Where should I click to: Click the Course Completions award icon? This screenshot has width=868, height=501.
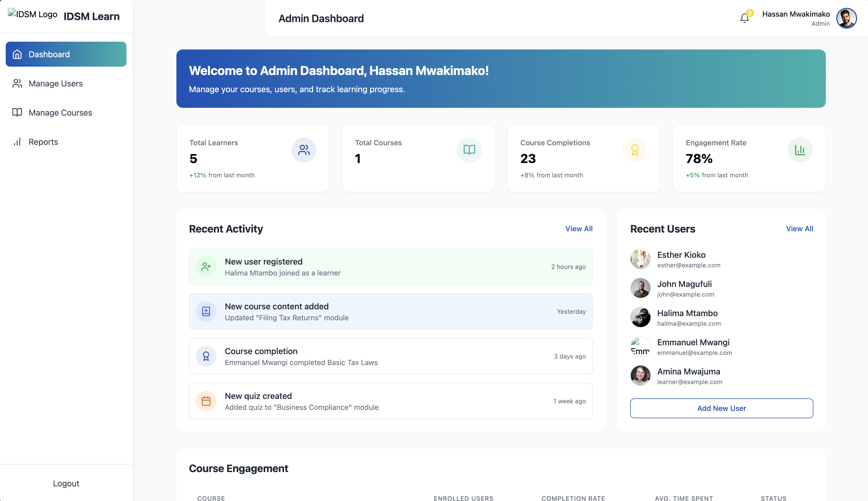(635, 150)
